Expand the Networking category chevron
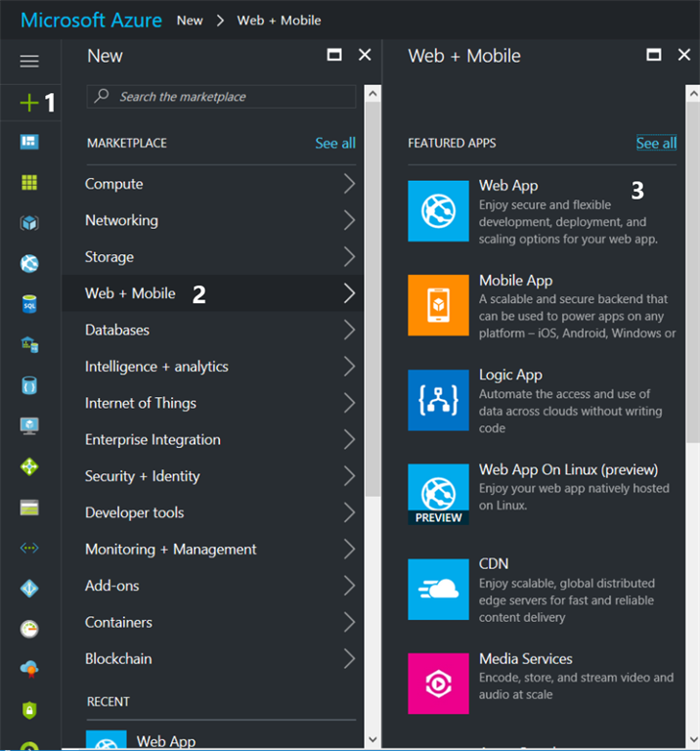 pyautogui.click(x=350, y=220)
